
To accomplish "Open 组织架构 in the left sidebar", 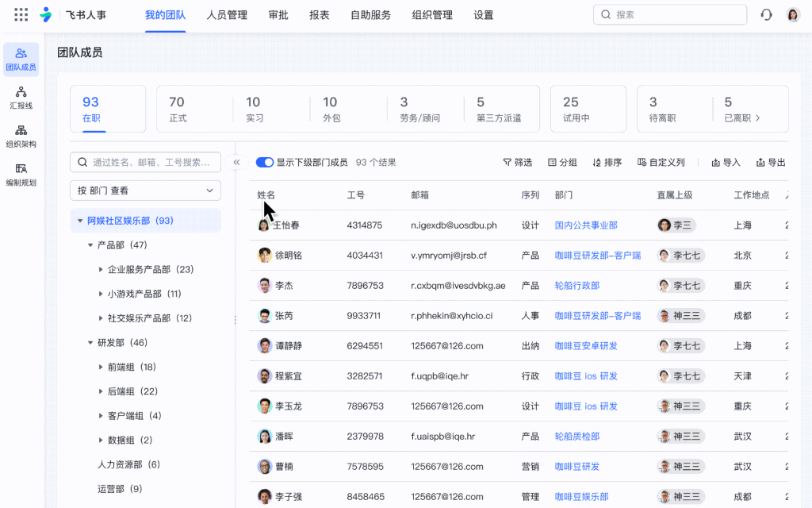I will click(21, 136).
